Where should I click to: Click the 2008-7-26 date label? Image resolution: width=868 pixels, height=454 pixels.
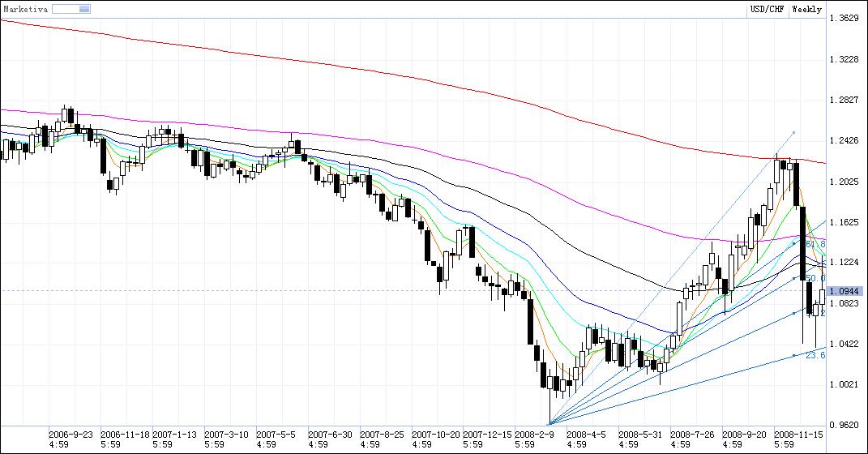[x=692, y=435]
